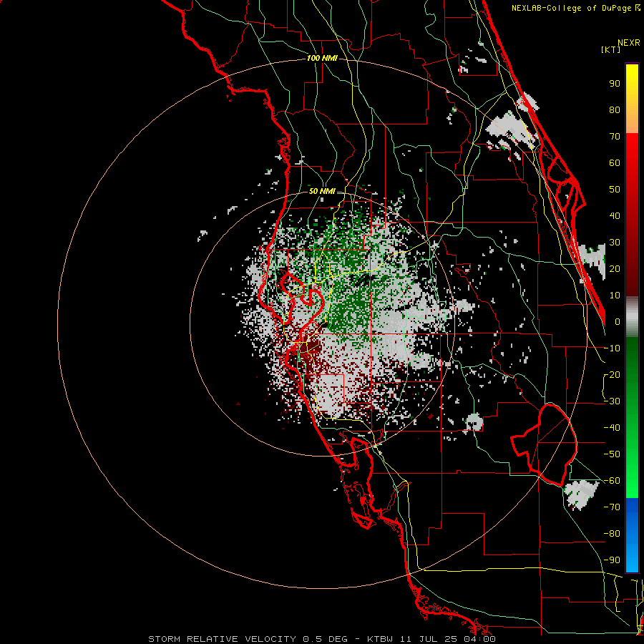Screen dimensions: 644x644
Task: Click the positive 90 value on the velocity scale
Action: (615, 84)
